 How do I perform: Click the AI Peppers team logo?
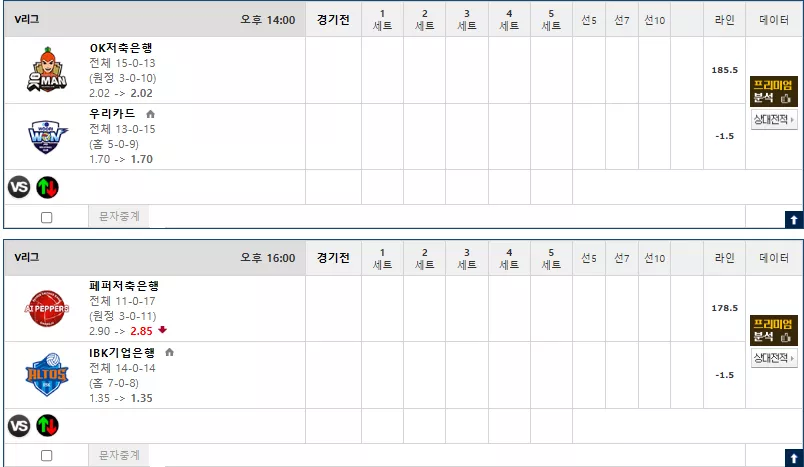(47, 308)
